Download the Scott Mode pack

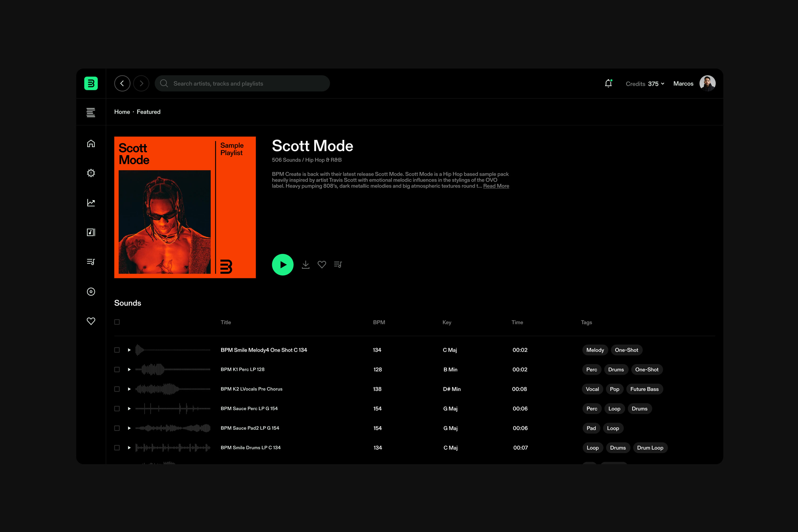point(305,265)
